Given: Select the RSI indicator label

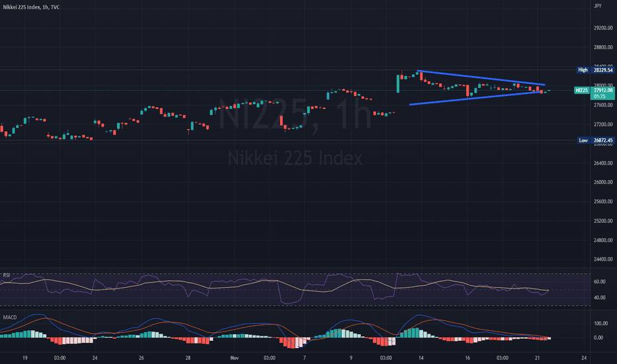Looking at the screenshot, I should pyautogui.click(x=7, y=275).
